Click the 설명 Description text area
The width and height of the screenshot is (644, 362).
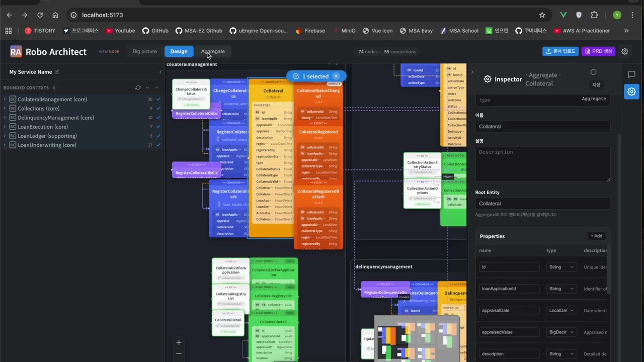tap(542, 164)
